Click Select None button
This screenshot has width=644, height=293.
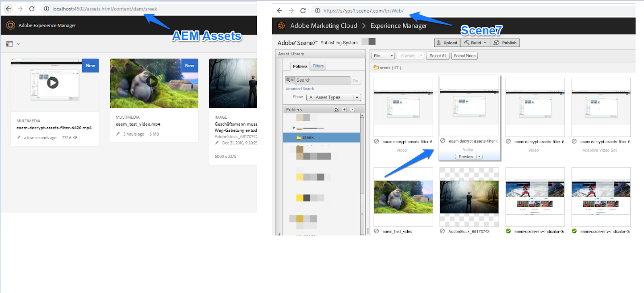(464, 56)
